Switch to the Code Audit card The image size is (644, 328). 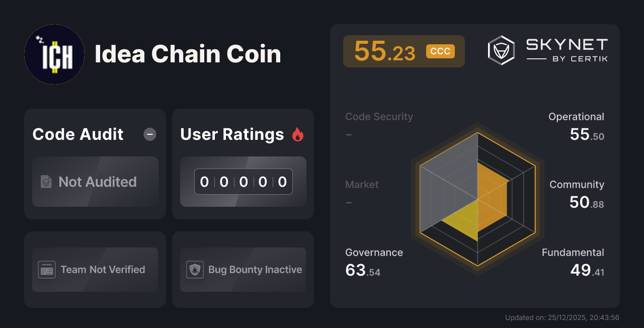95,163
